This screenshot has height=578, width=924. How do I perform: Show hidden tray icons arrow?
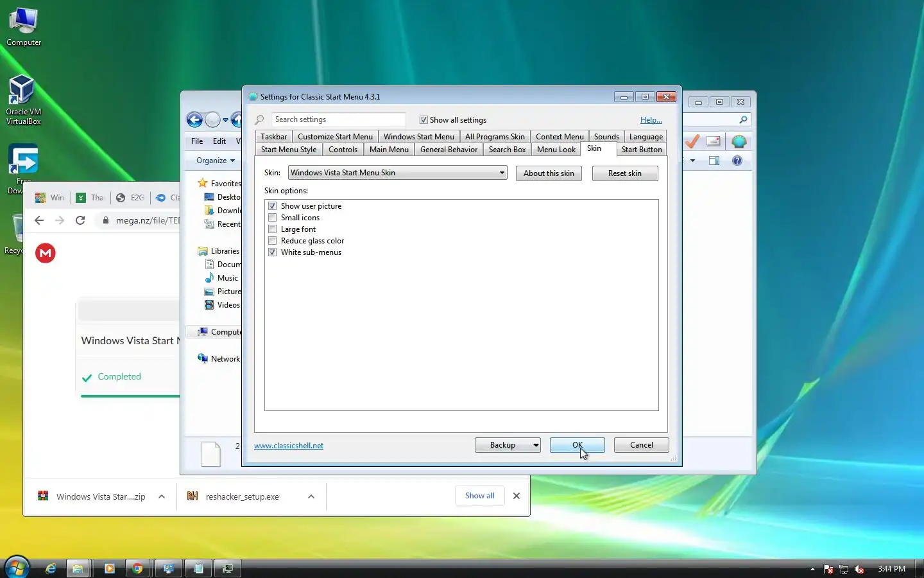[812, 569]
